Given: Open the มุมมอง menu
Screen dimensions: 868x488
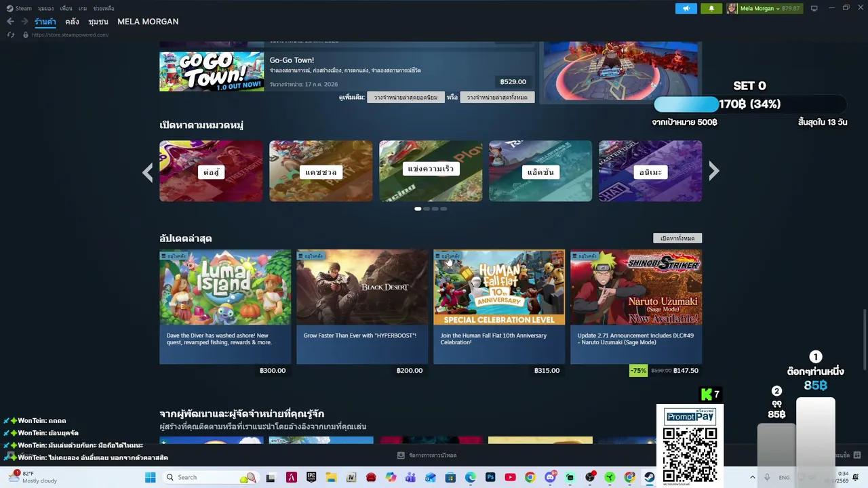Looking at the screenshot, I should point(45,8).
